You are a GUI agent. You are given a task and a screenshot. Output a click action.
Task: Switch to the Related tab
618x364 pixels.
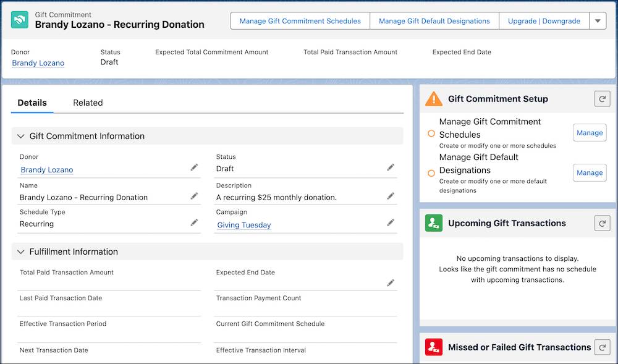tap(88, 103)
